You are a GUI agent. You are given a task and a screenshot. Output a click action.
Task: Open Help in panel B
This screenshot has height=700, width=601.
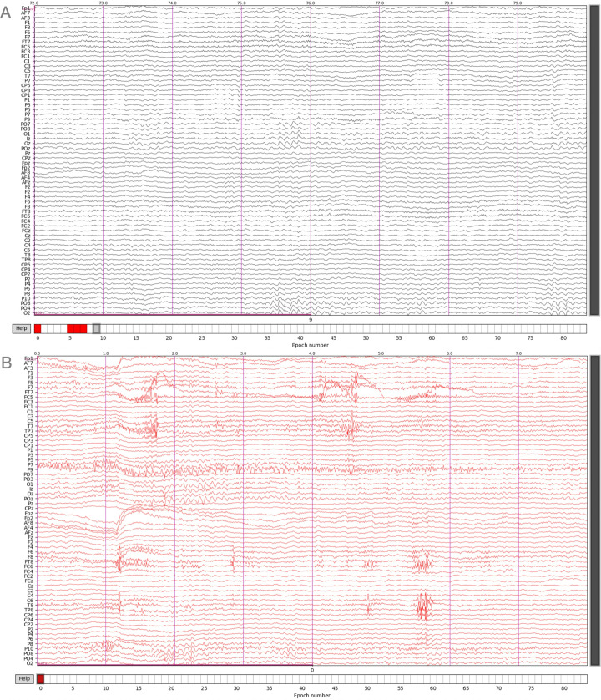pos(24,678)
